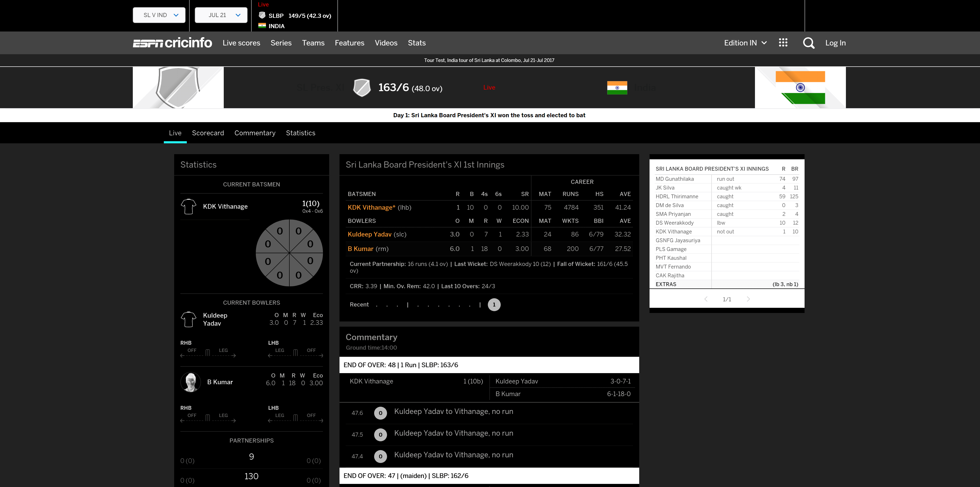The height and width of the screenshot is (487, 980).
Task: Click HDRL Thirimanne in innings card
Action: tap(677, 197)
